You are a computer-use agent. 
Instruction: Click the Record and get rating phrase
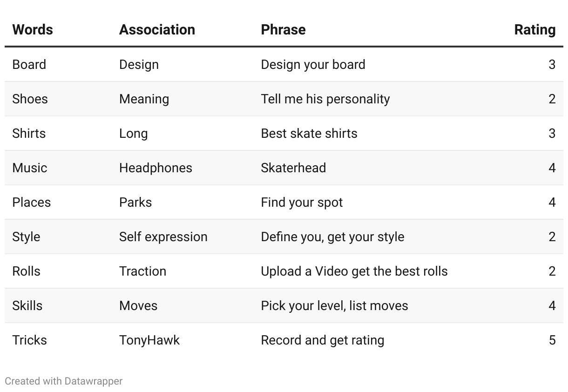[323, 340]
